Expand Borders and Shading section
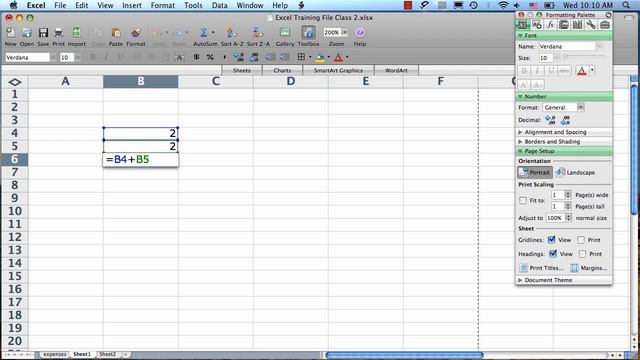Screen dimensions: 640x360 (x=520, y=142)
